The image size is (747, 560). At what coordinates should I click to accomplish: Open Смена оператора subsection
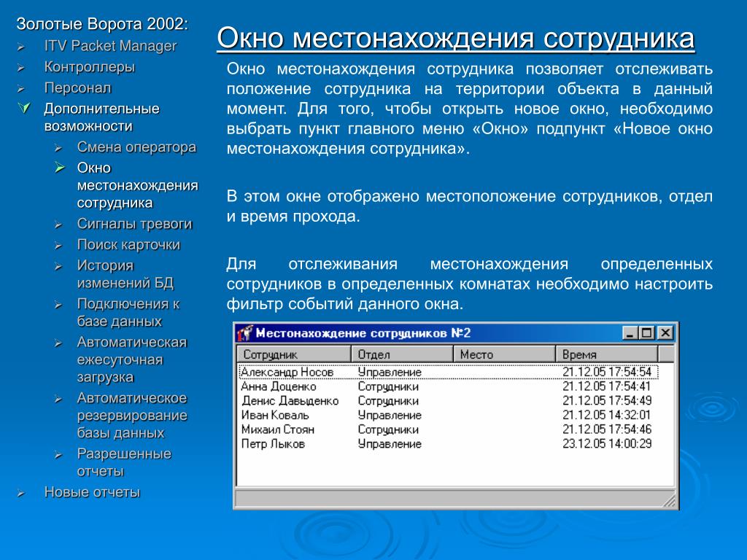136,147
